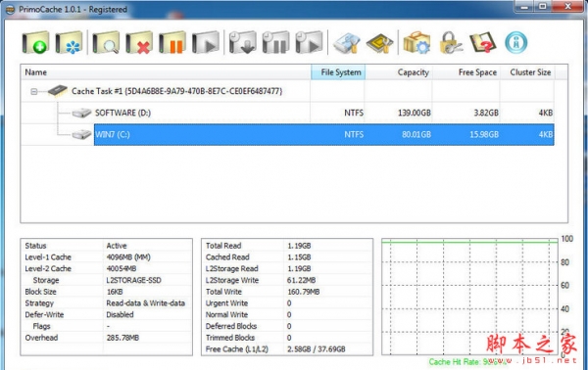This screenshot has height=370, width=588.
Task: Open the Level-2 storage management disk icon
Action: coord(347,43)
